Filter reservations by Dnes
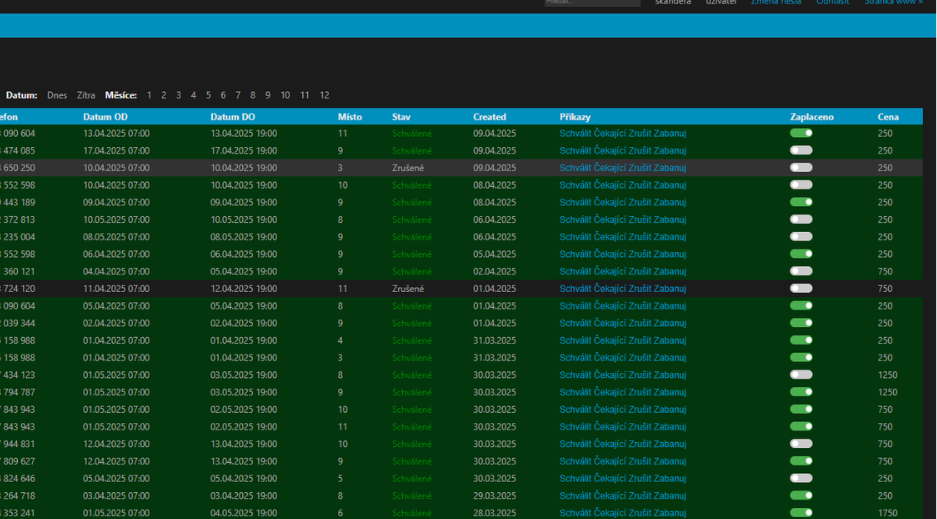Screen dimensions: 937x519 tap(57, 96)
